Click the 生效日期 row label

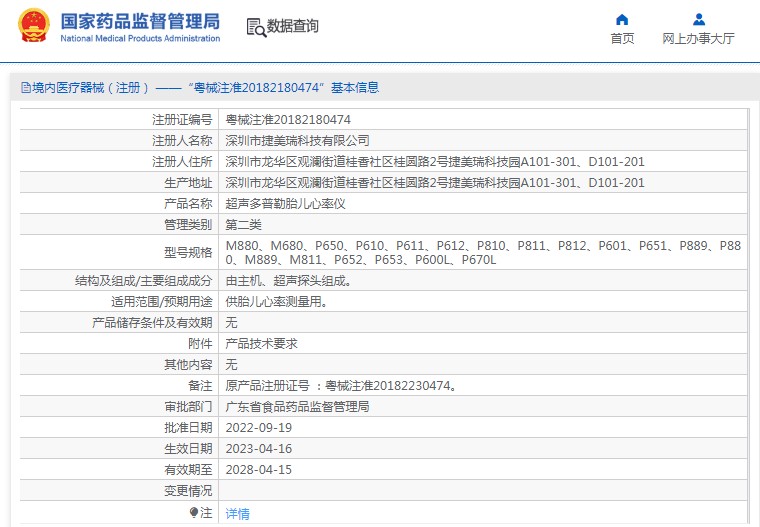pyautogui.click(x=188, y=448)
